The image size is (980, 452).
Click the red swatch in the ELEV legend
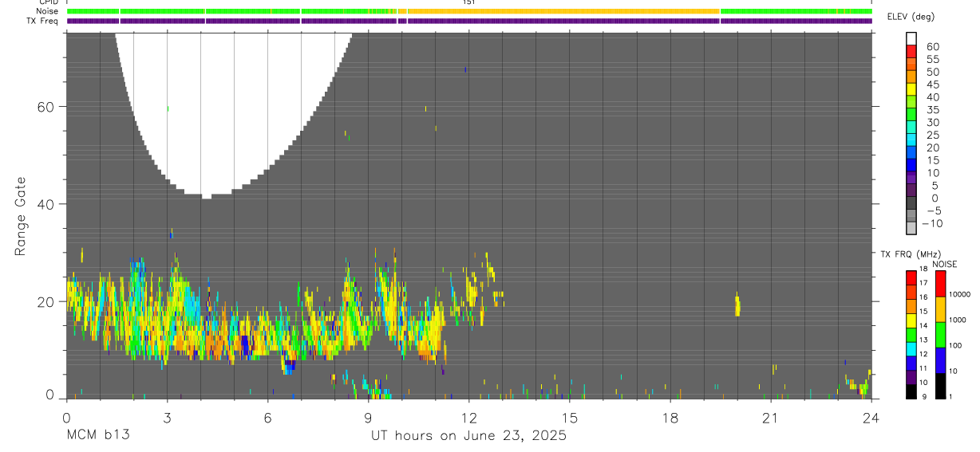[911, 49]
